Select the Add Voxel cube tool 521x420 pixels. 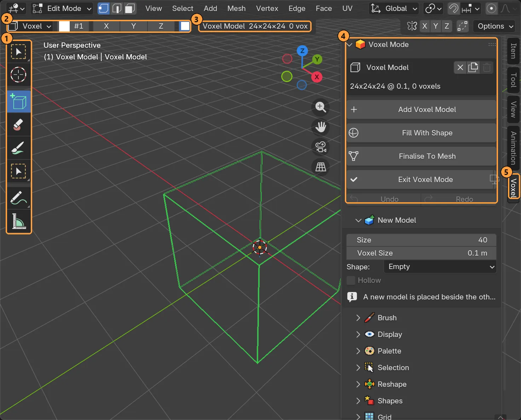(19, 101)
